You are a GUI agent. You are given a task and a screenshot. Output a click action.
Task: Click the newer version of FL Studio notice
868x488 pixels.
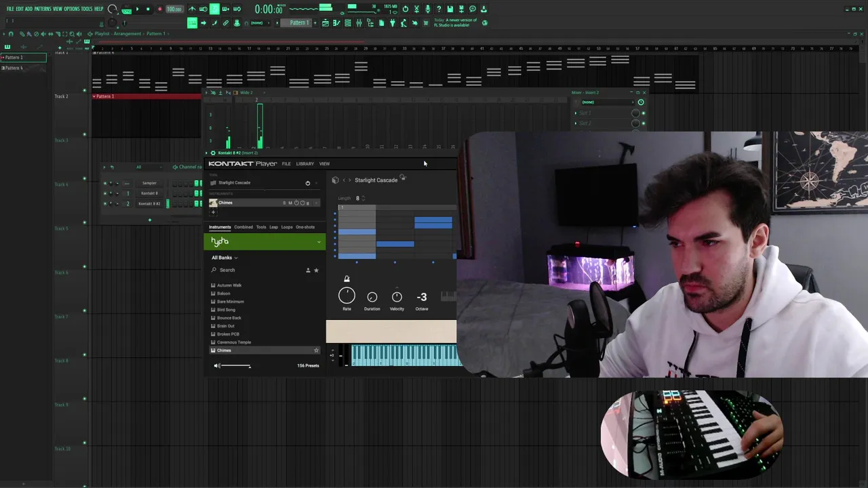456,23
